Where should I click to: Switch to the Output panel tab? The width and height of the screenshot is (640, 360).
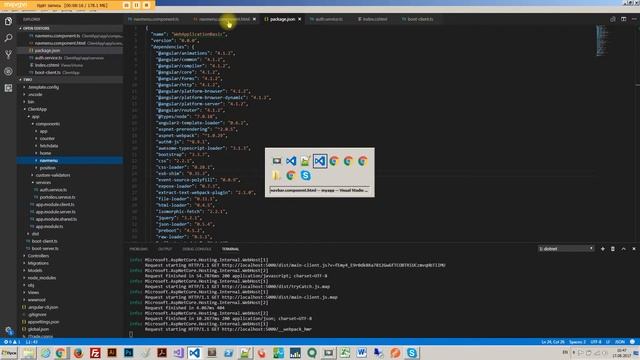[x=165, y=249]
